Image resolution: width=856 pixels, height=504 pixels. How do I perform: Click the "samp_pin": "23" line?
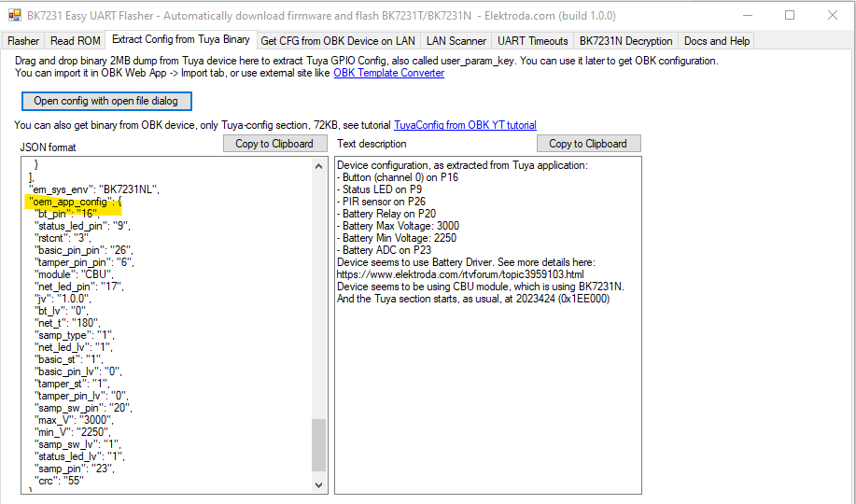point(75,469)
